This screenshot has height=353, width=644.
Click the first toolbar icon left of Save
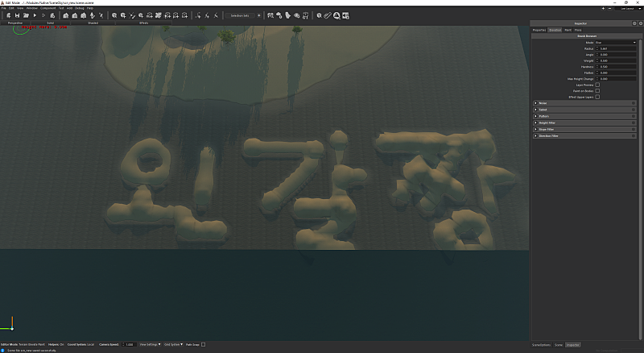(x=8, y=15)
